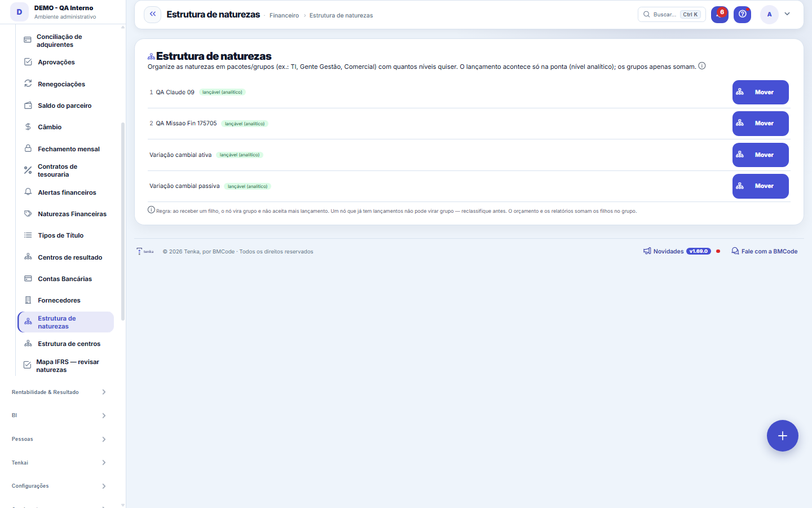Image resolution: width=812 pixels, height=508 pixels.
Task: Open the user menu dropdown chevron
Action: 787,14
